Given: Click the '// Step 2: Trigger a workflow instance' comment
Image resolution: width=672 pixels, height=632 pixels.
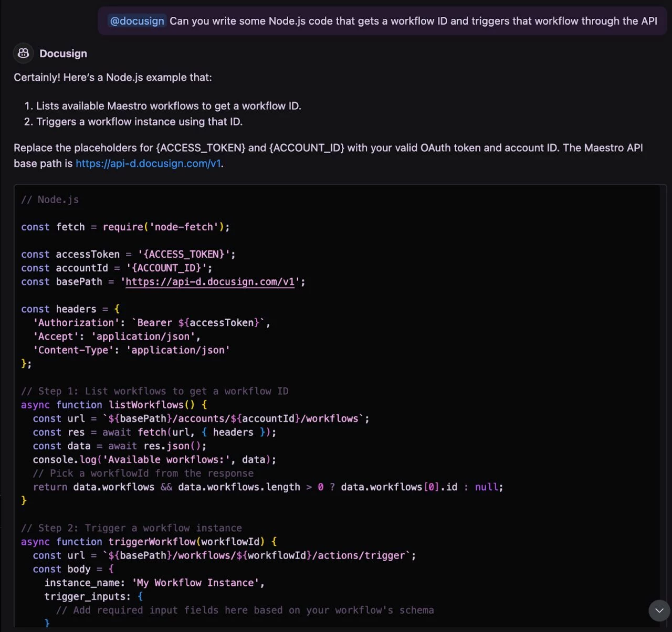Looking at the screenshot, I should tap(131, 528).
